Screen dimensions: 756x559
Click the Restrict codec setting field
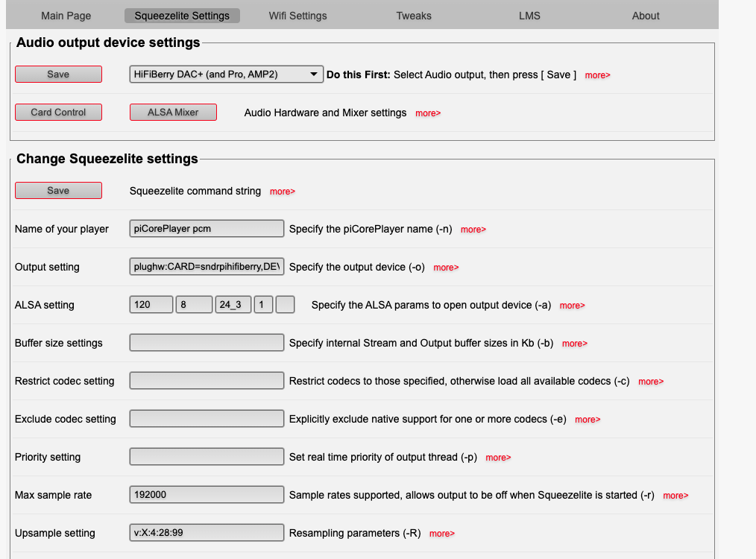tap(207, 381)
